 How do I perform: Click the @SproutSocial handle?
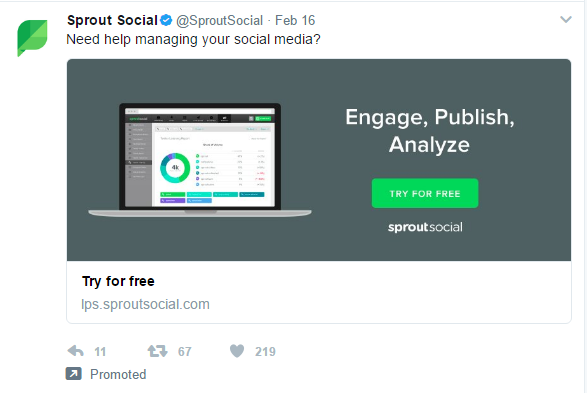pos(219,21)
